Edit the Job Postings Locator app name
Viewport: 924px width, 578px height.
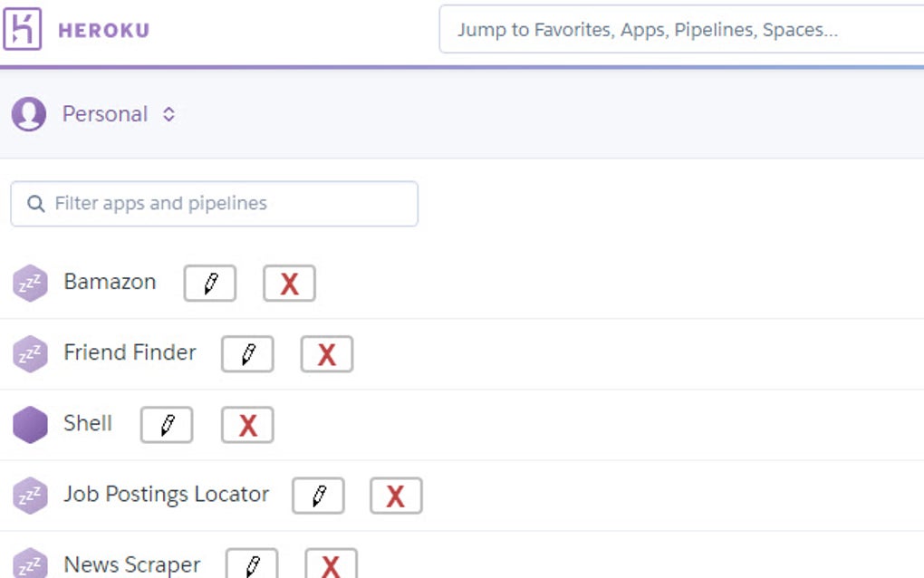coord(318,495)
